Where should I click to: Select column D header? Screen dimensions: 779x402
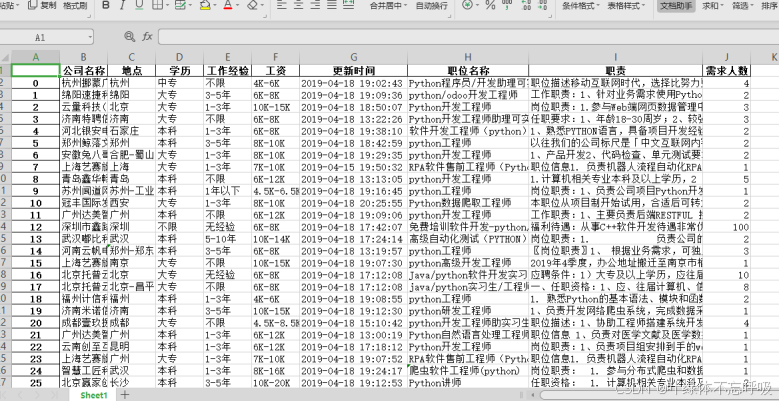pyautogui.click(x=179, y=57)
